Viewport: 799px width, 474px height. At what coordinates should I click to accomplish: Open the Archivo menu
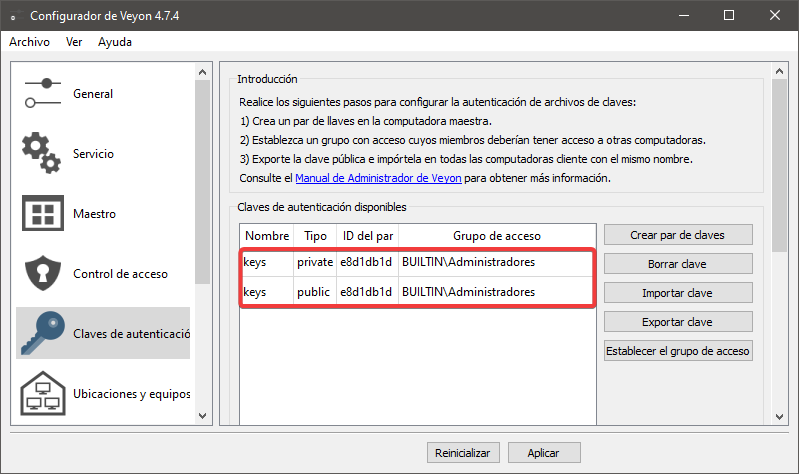[x=29, y=42]
